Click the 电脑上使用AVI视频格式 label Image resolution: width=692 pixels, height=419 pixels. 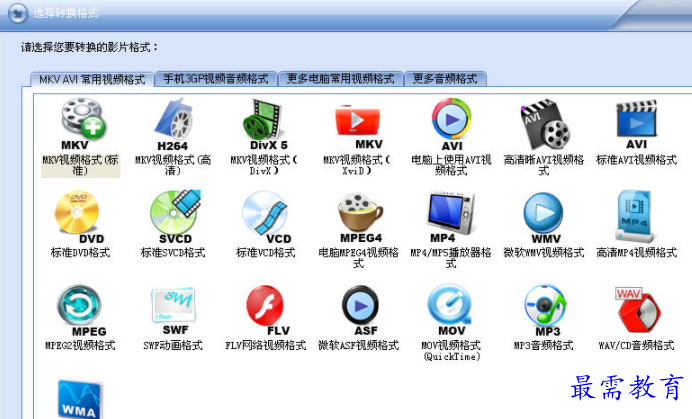(x=451, y=165)
